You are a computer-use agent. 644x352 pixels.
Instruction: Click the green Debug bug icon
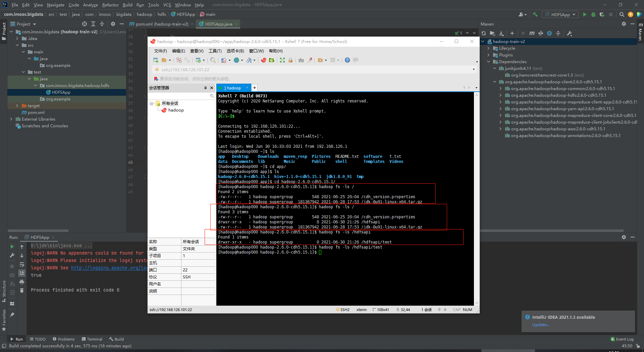[x=593, y=14]
